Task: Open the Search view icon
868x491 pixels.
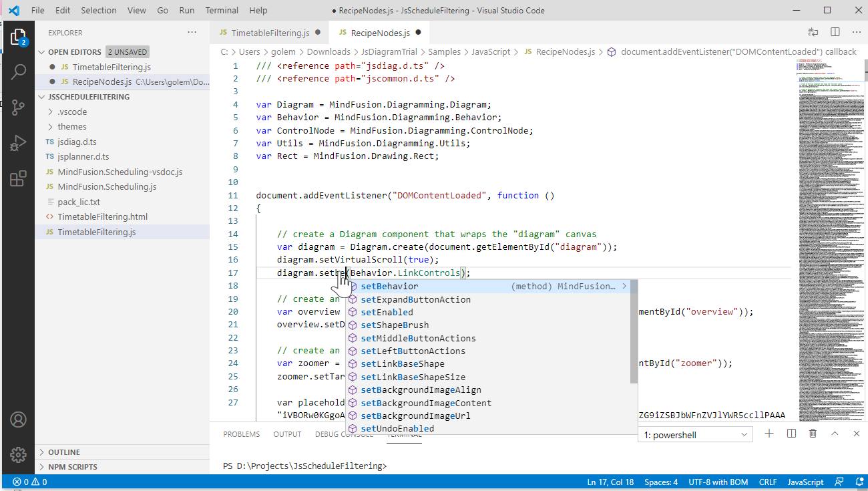Action: [18, 72]
